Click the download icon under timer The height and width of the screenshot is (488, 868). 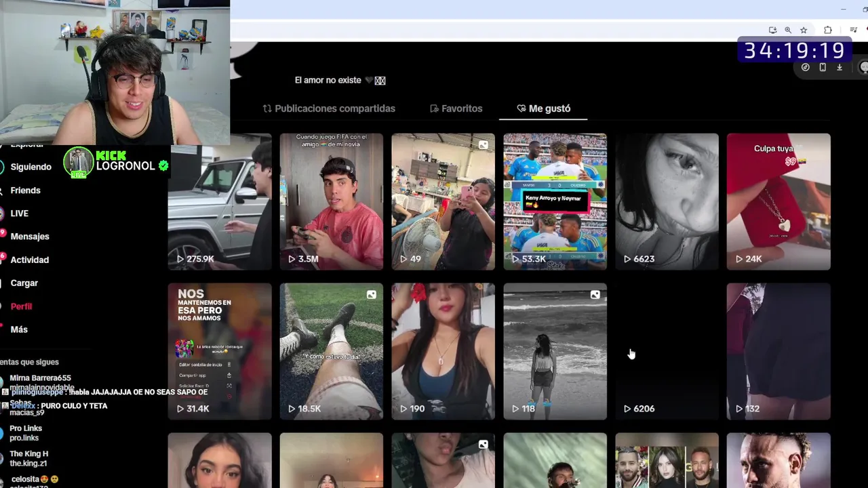point(840,67)
